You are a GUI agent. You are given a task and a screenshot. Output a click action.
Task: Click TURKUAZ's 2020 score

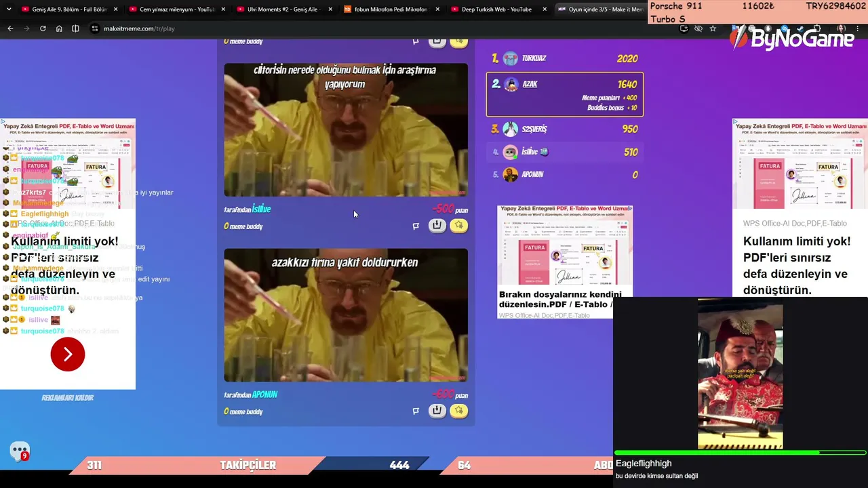point(627,59)
